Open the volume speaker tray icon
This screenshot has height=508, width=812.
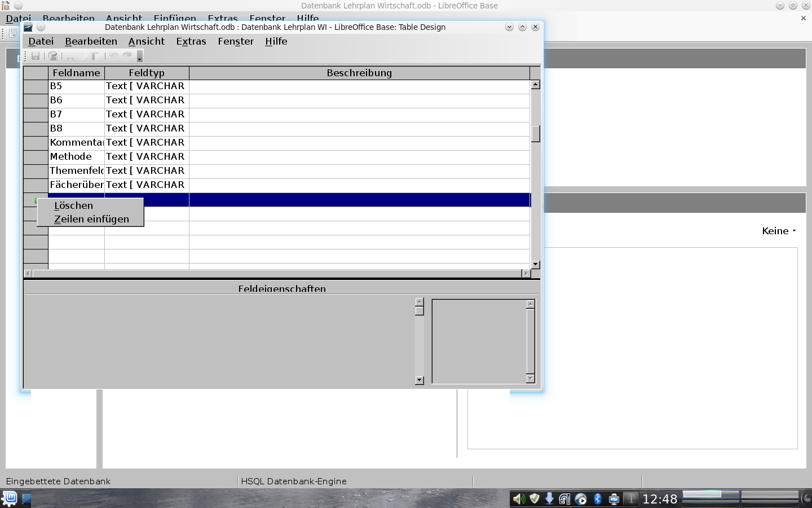pyautogui.click(x=519, y=499)
